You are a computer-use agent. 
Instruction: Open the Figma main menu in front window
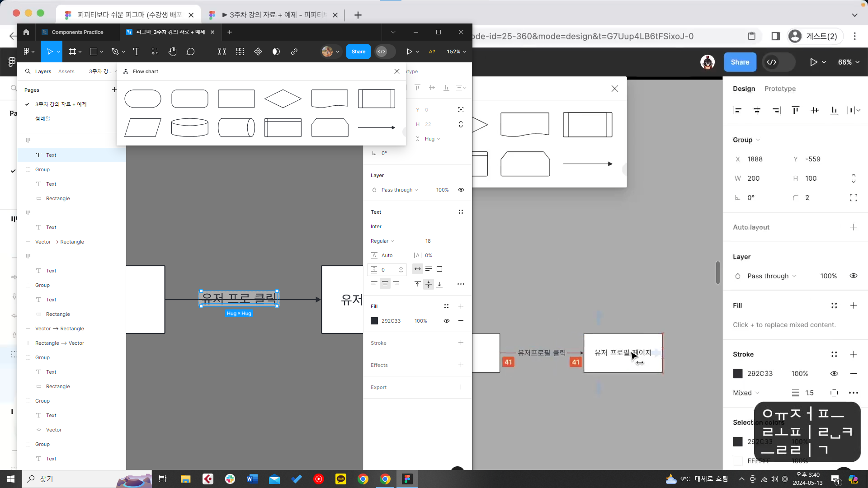click(x=28, y=52)
